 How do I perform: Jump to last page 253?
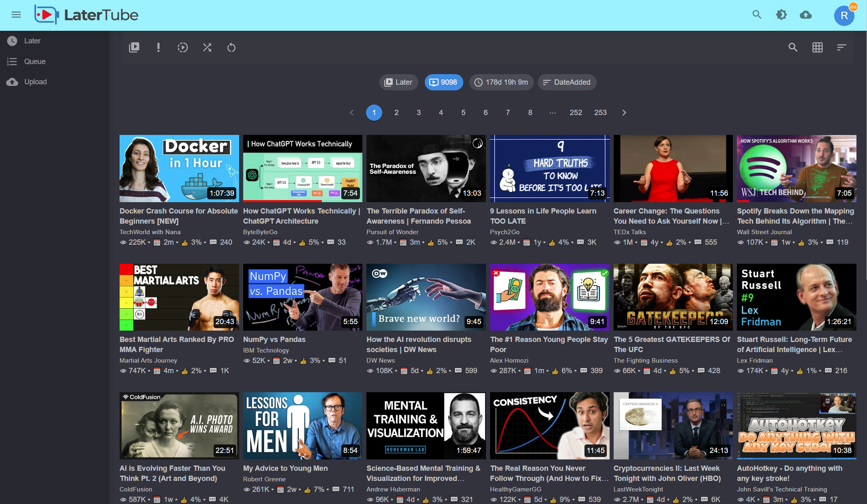600,113
